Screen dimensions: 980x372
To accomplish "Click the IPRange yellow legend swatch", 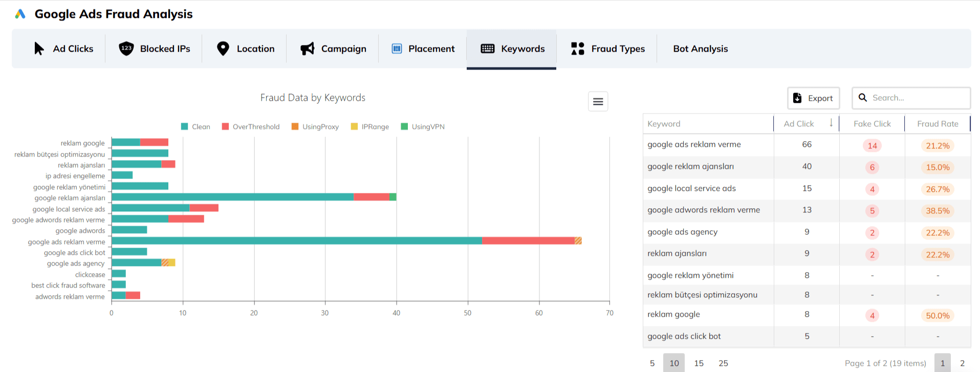I will pos(354,127).
